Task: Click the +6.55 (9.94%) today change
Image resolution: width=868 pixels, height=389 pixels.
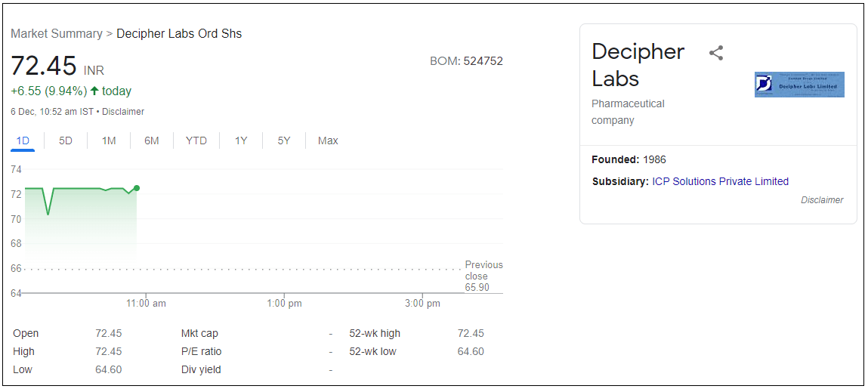Action: coord(71,91)
